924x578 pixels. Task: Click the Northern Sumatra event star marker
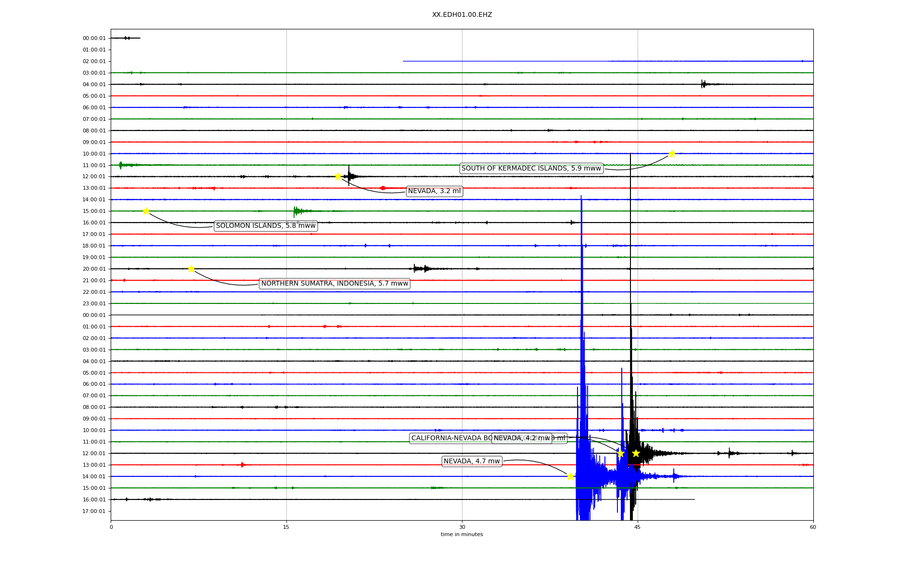[191, 269]
